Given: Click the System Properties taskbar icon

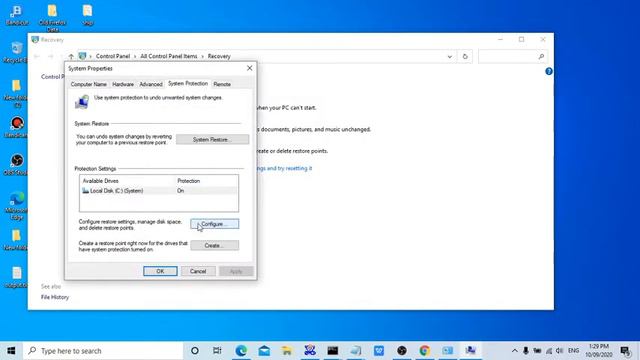Looking at the screenshot, I should pyautogui.click(x=471, y=351).
